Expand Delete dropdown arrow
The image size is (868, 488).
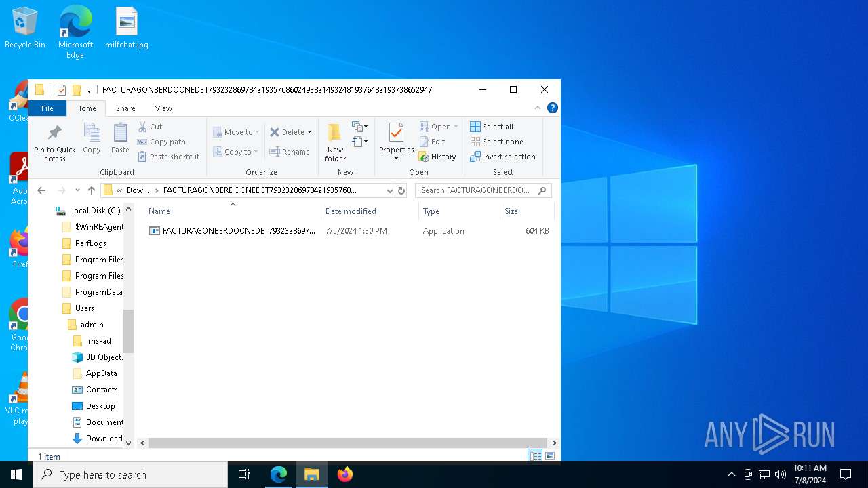309,132
